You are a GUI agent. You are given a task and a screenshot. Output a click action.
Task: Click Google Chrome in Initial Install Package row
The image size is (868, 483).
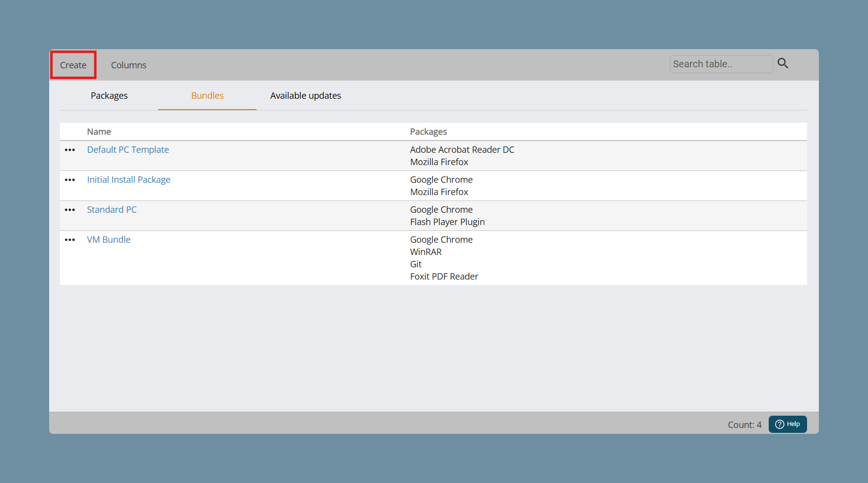441,179
